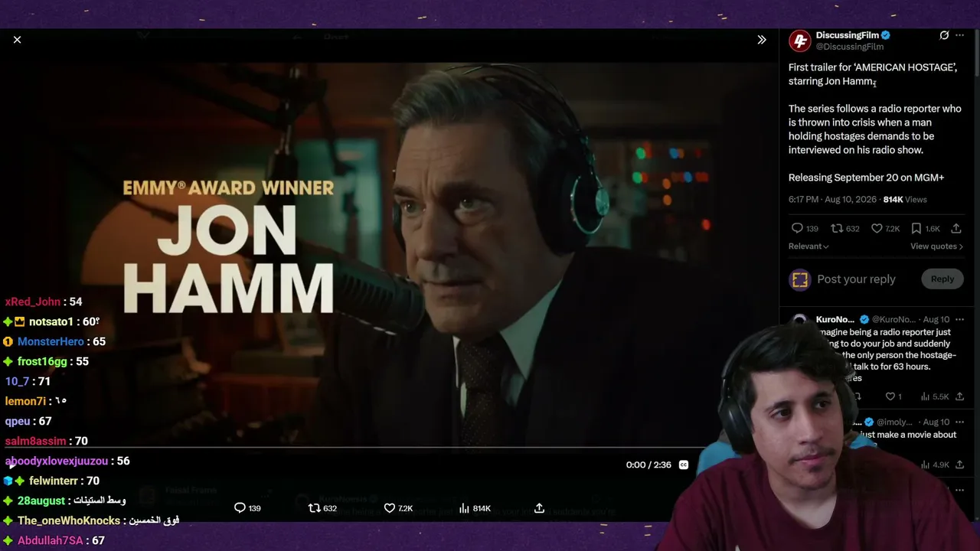
Task: Click the Aug 10 date on the KuroNo... reply
Action: pyautogui.click(x=936, y=319)
